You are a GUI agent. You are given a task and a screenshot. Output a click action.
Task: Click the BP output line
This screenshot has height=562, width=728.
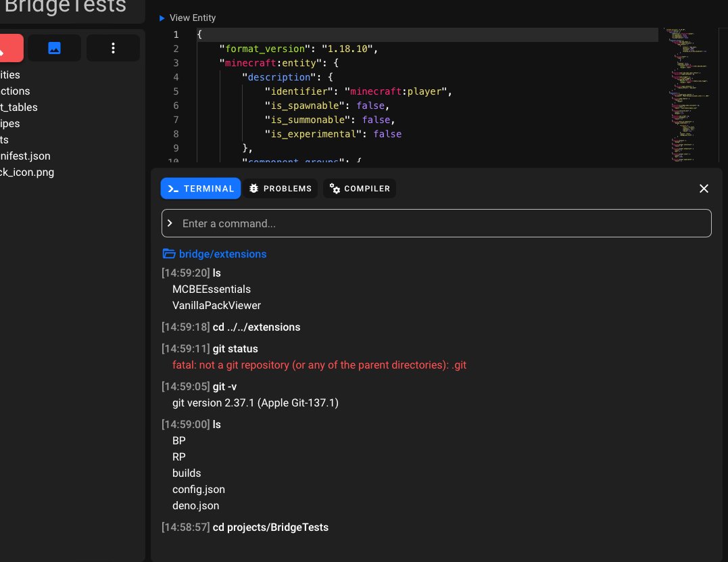(x=179, y=441)
